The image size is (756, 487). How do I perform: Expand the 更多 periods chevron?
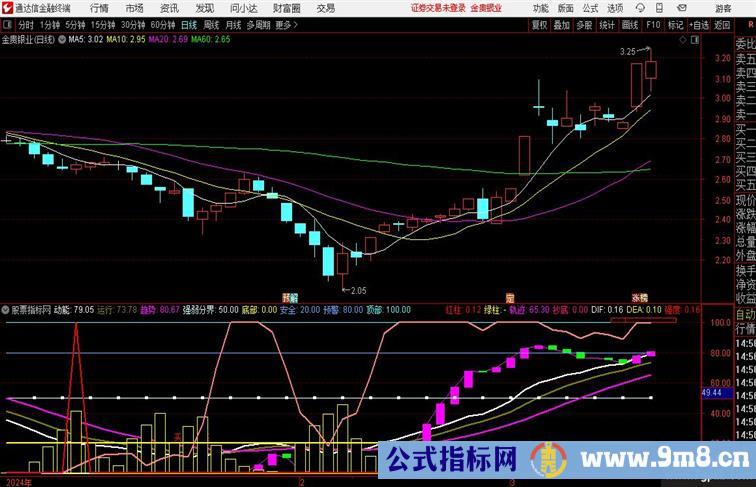point(296,25)
